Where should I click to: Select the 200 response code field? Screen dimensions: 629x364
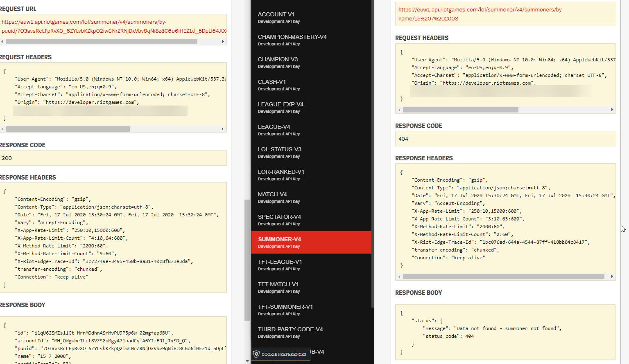(113, 158)
